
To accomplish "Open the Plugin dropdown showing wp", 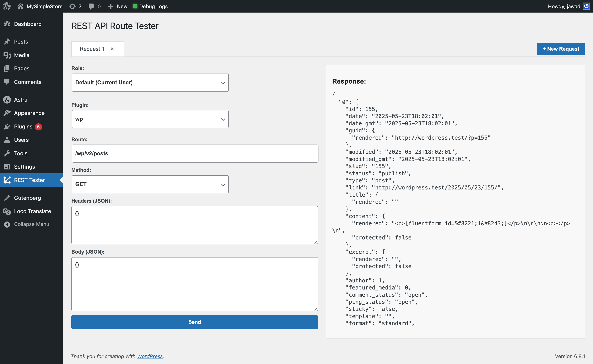I will tap(150, 119).
